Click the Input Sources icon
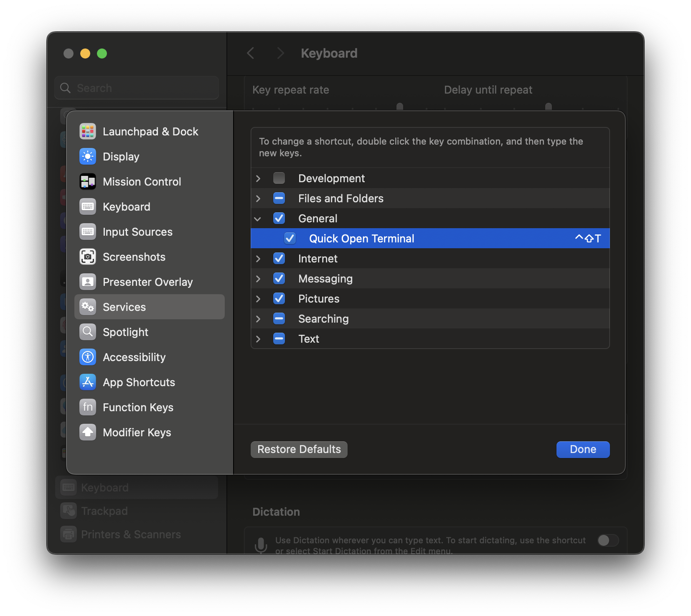The height and width of the screenshot is (616, 691). (x=88, y=232)
